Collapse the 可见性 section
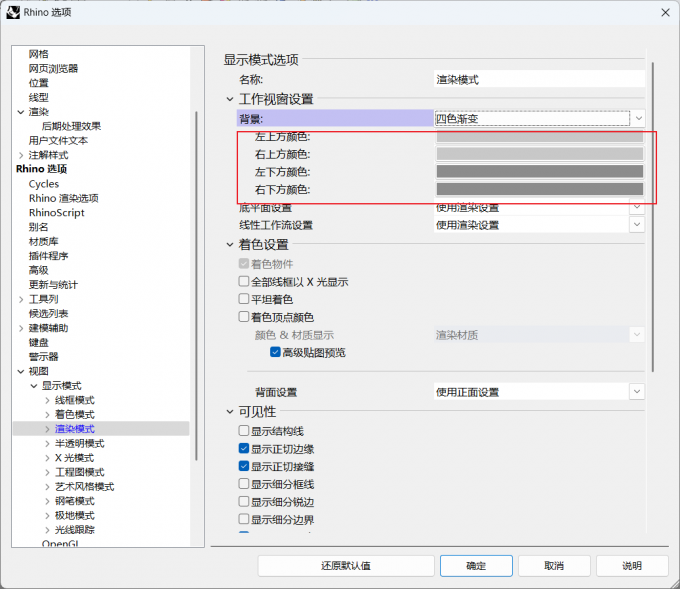The image size is (680, 589). click(x=230, y=412)
